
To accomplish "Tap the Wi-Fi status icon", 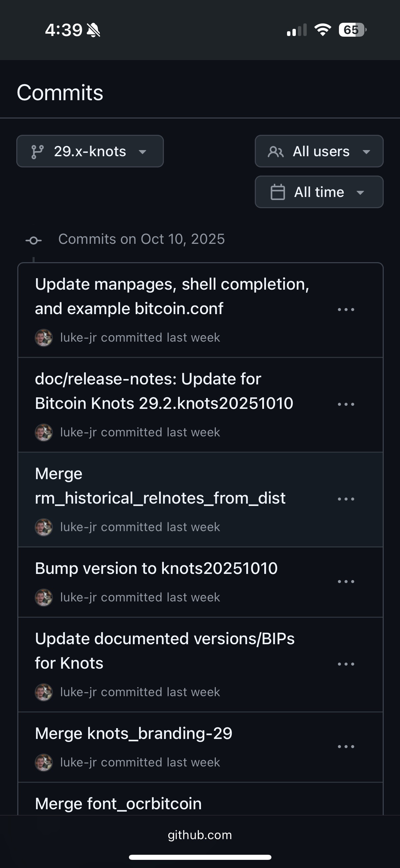I will tap(323, 30).
